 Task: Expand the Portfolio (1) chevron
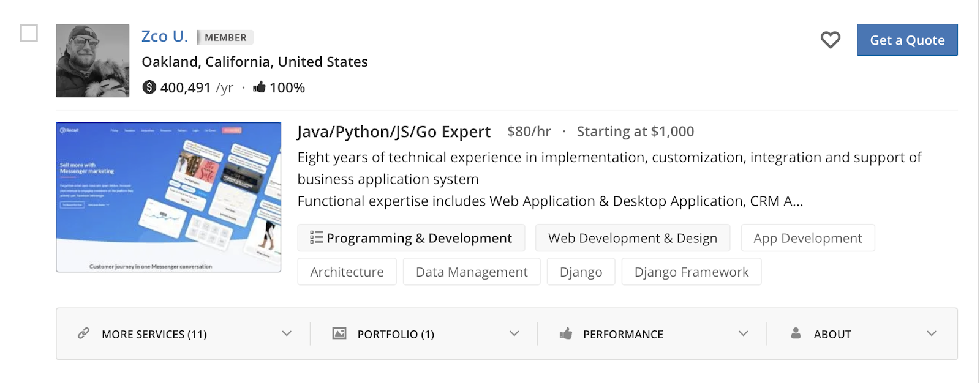point(514,333)
